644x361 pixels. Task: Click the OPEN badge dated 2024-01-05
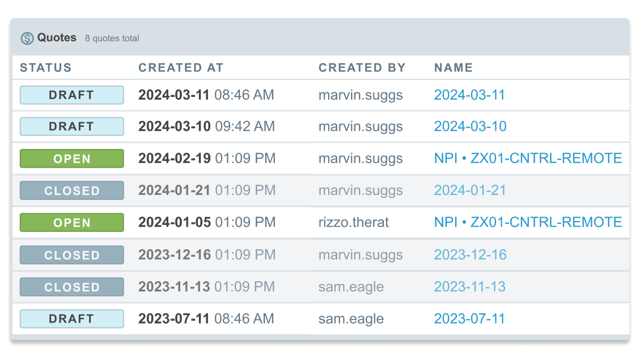pos(72,223)
